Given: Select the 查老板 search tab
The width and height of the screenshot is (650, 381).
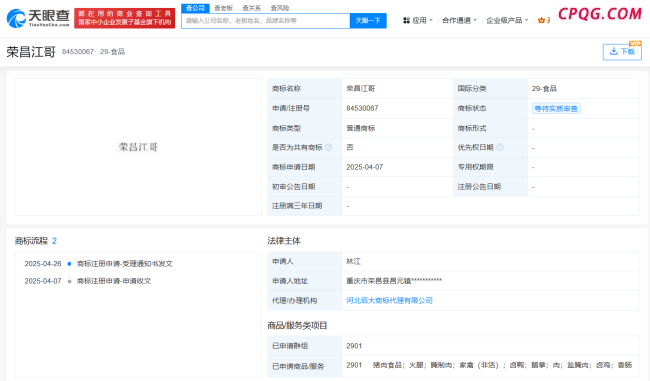Looking at the screenshot, I should coord(223,8).
